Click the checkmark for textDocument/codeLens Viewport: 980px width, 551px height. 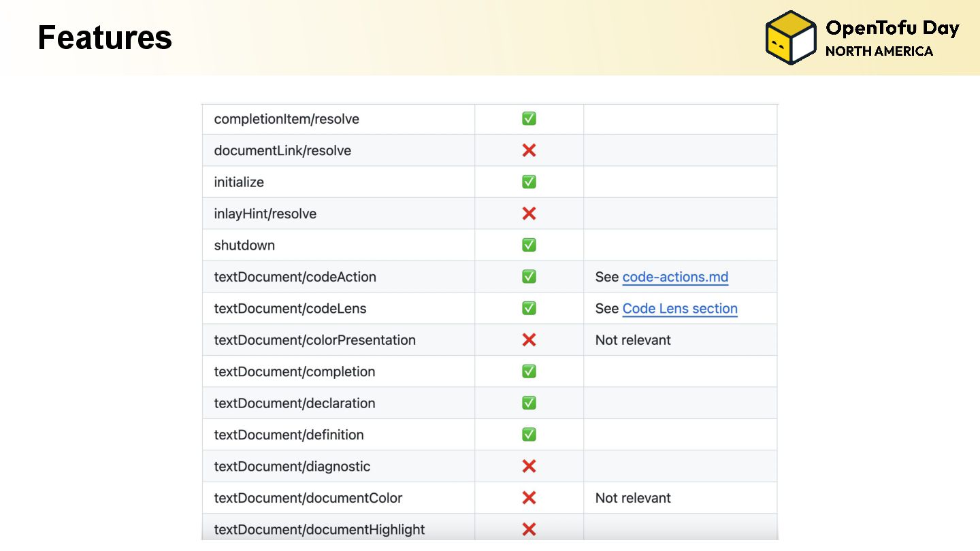[529, 308]
